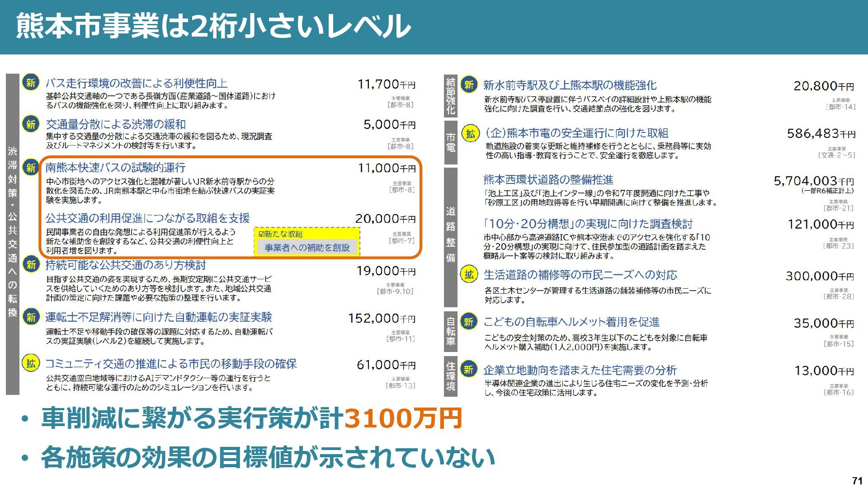Screen dimensions: 868x488
Task: Click the orange 3100万円 text
Action: click(x=402, y=418)
